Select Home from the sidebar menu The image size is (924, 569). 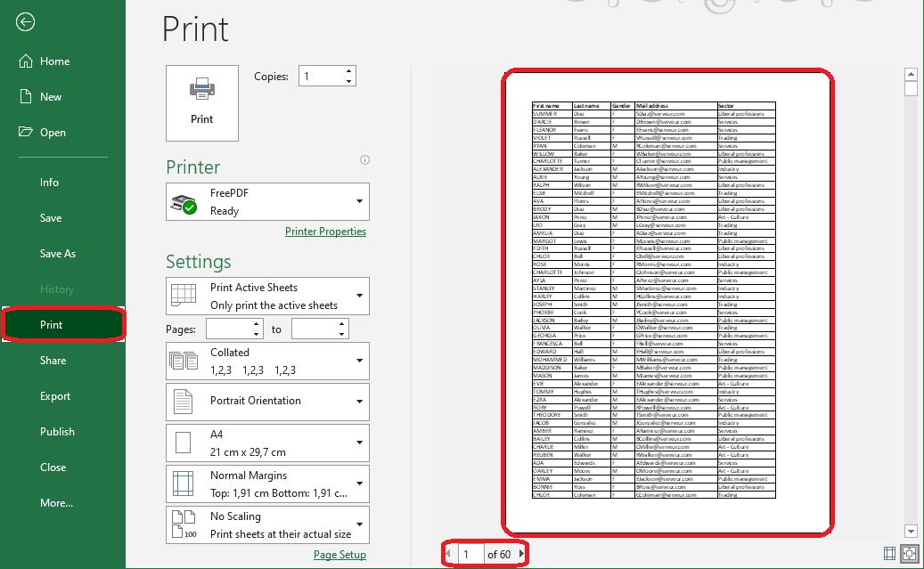click(53, 61)
